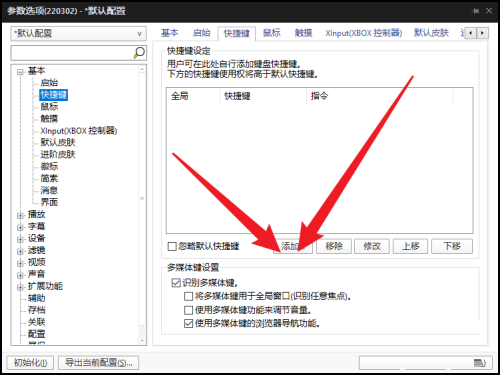Toggle 识别多媒体键 checkbox
The height and width of the screenshot is (375, 500).
176,283
